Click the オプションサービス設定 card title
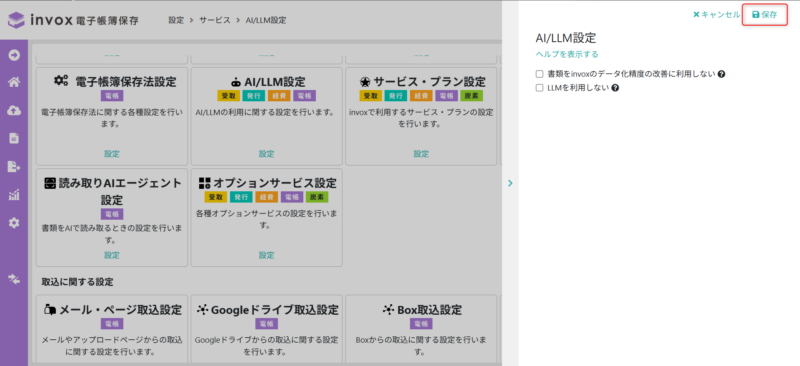This screenshot has height=366, width=800. point(275,183)
